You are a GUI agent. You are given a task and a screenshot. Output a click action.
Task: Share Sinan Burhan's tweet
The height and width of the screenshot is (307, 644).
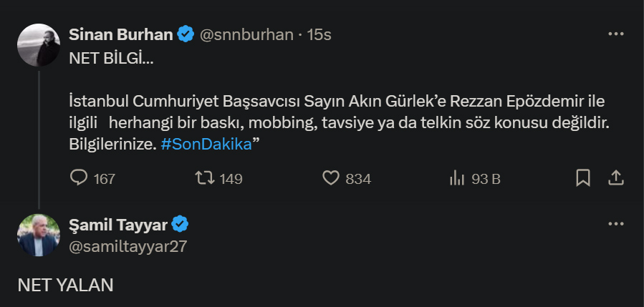click(616, 178)
